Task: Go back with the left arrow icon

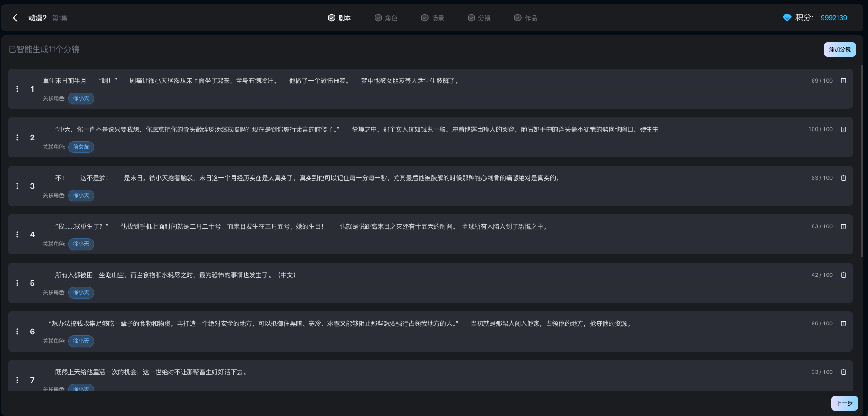Action: [x=15, y=18]
